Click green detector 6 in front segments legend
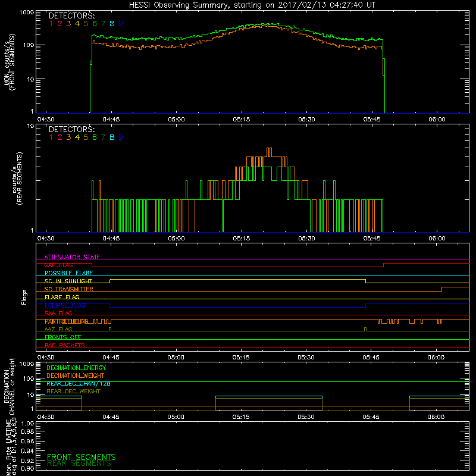The height and width of the screenshot is (476, 476). 95,24
